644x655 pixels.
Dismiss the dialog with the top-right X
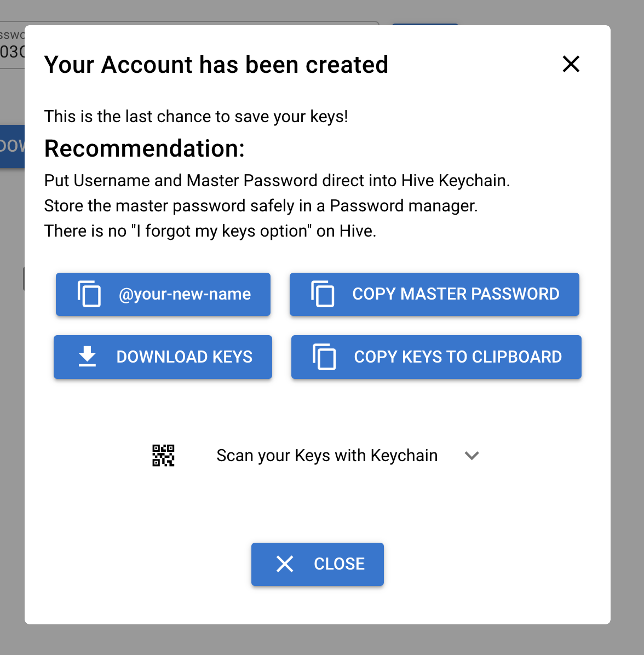571,64
